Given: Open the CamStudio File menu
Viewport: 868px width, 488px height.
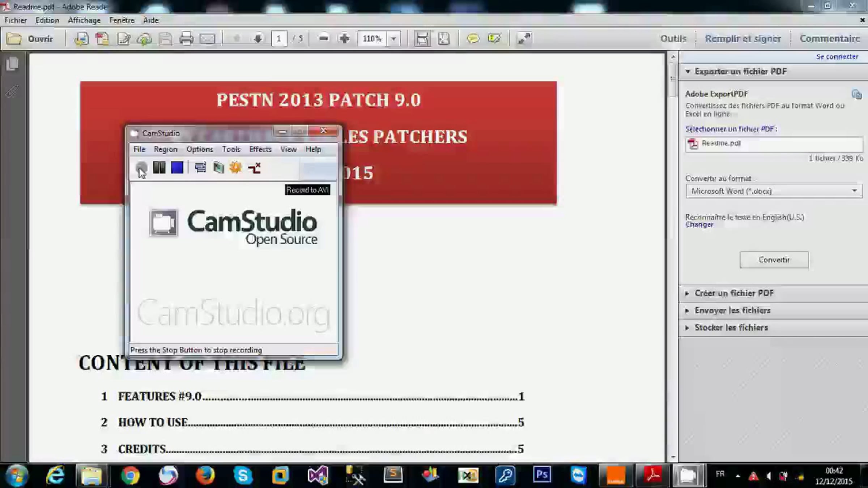Looking at the screenshot, I should [x=139, y=149].
